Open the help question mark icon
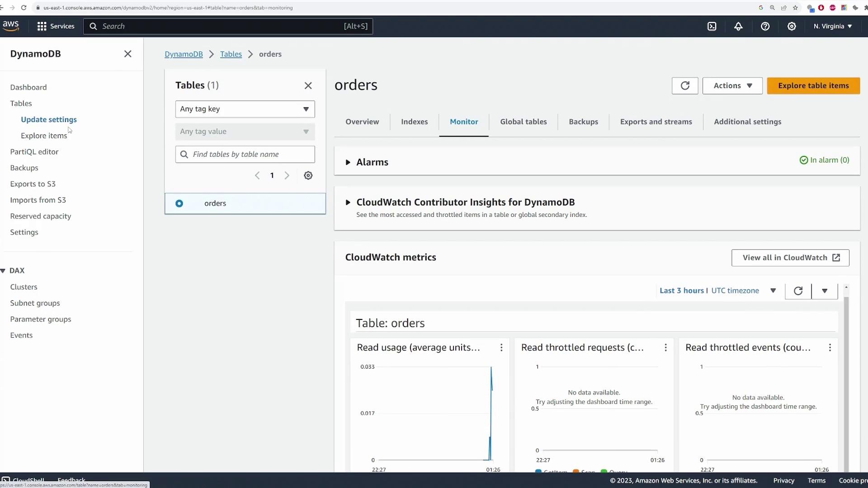 765,26
